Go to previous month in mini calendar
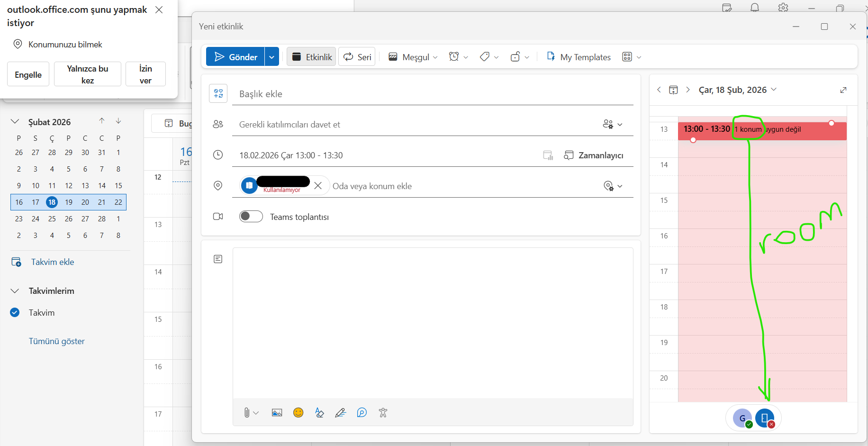The height and width of the screenshot is (446, 868). point(102,121)
